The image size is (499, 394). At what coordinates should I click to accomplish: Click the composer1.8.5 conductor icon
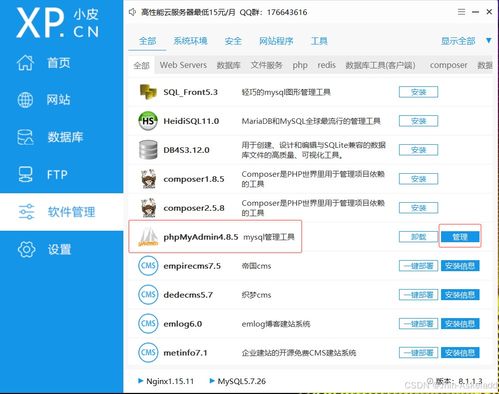tap(148, 179)
